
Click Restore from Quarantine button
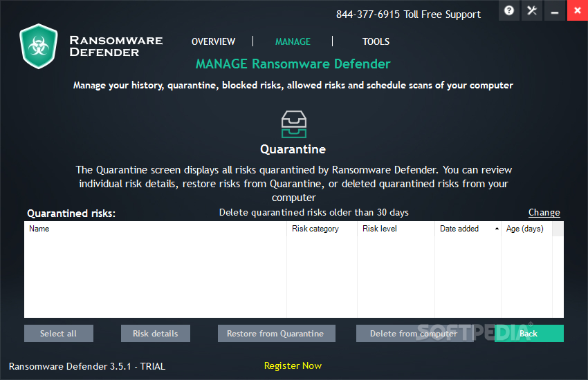pos(277,333)
